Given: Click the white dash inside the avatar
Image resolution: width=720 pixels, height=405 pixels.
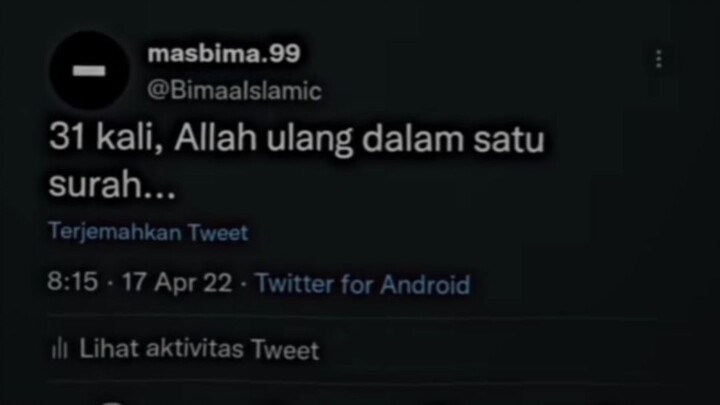Looking at the screenshot, I should pyautogui.click(x=89, y=71).
